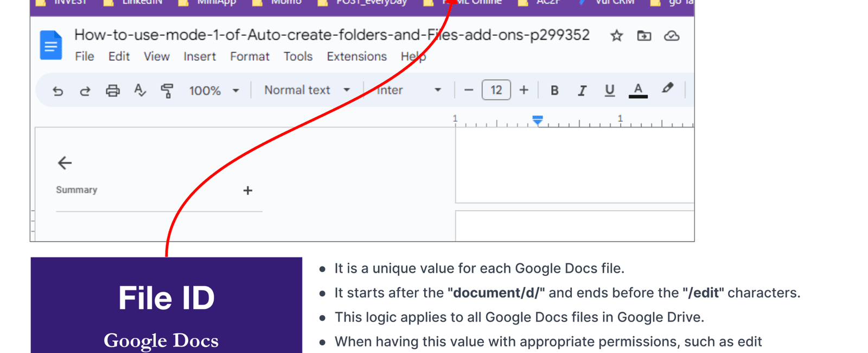Click the "This logic applies" bullet text
This screenshot has height=353, width=868.
[519, 317]
